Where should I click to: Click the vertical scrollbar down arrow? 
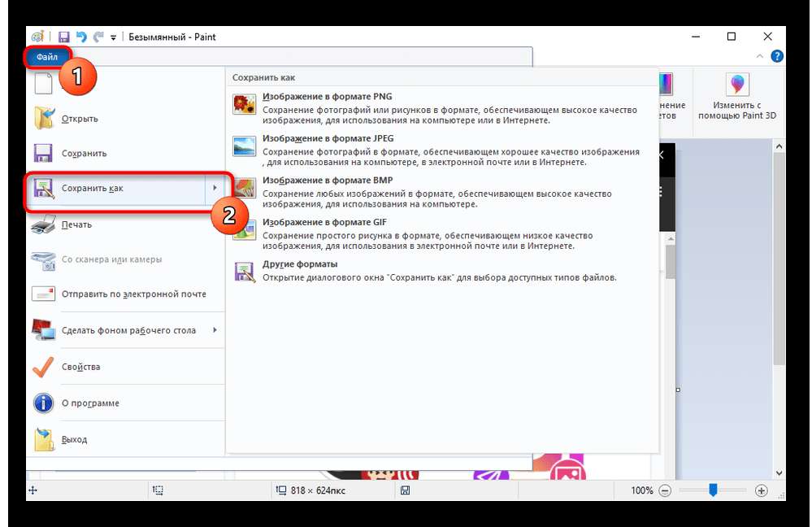tap(779, 473)
